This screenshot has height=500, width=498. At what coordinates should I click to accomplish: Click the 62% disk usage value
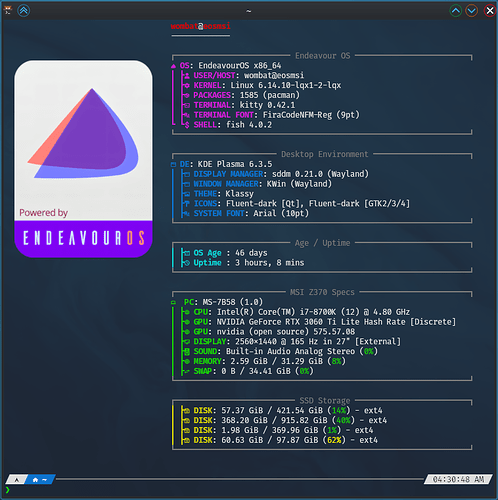pyautogui.click(x=334, y=440)
